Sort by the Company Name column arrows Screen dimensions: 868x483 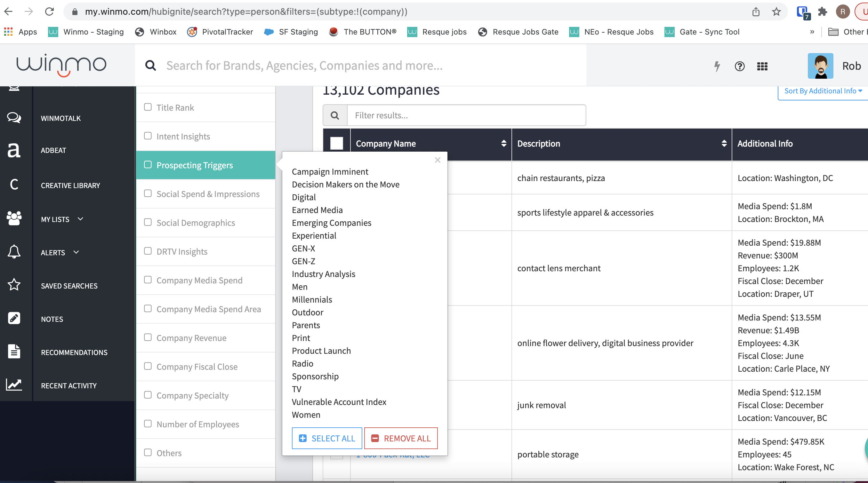click(x=503, y=144)
